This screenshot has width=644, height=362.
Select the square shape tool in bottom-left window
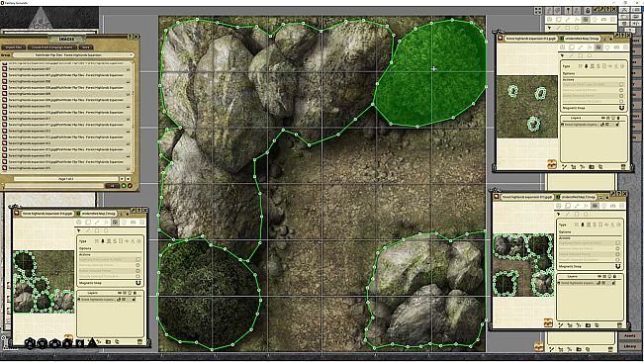pos(97,230)
